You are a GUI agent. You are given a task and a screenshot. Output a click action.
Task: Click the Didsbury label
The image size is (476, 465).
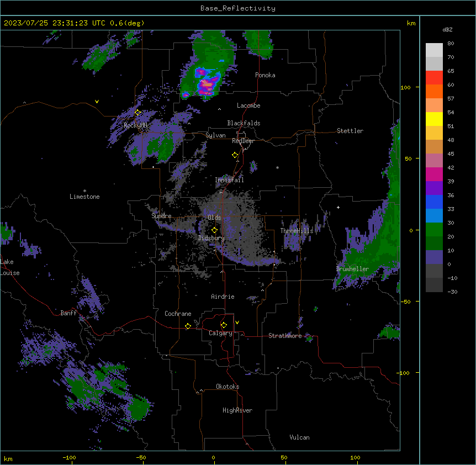click(x=211, y=238)
